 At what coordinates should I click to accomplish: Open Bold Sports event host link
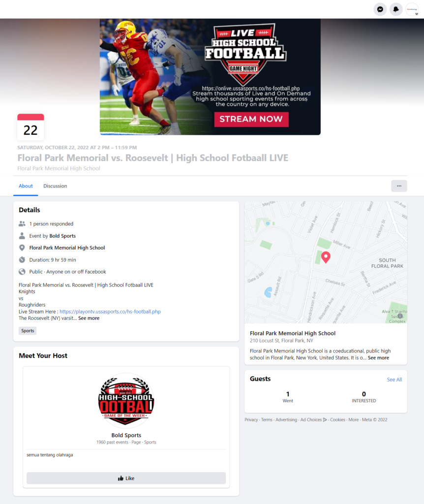62,236
